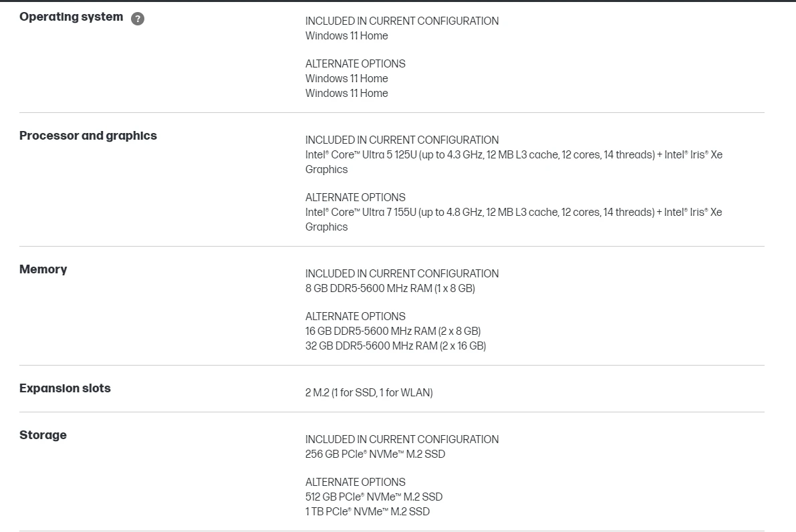Click Included in Current Configuration label under Memory

(x=402, y=274)
